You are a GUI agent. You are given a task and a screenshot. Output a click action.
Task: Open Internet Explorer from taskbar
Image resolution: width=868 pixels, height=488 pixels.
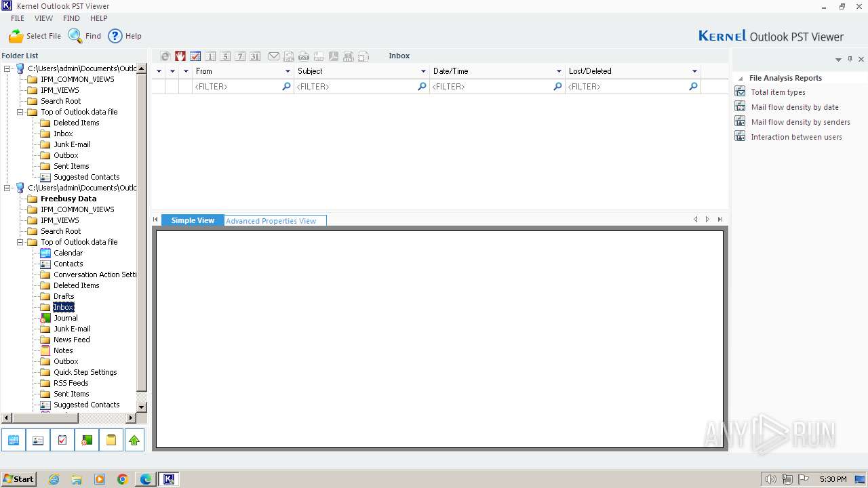[x=54, y=479]
